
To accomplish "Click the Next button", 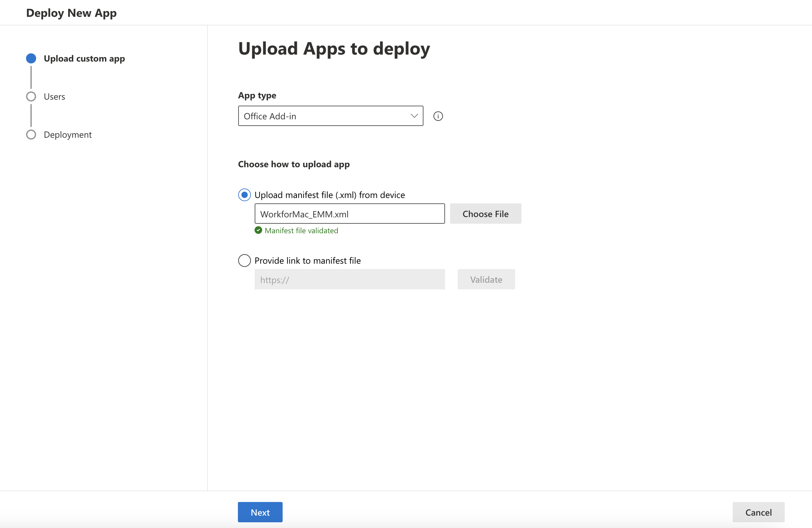I will [260, 512].
